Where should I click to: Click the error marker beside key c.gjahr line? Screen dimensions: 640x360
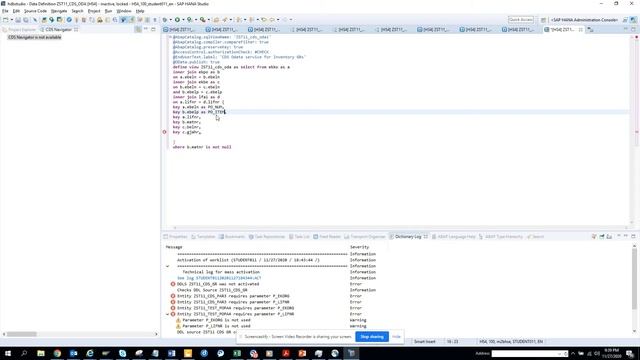(164, 132)
